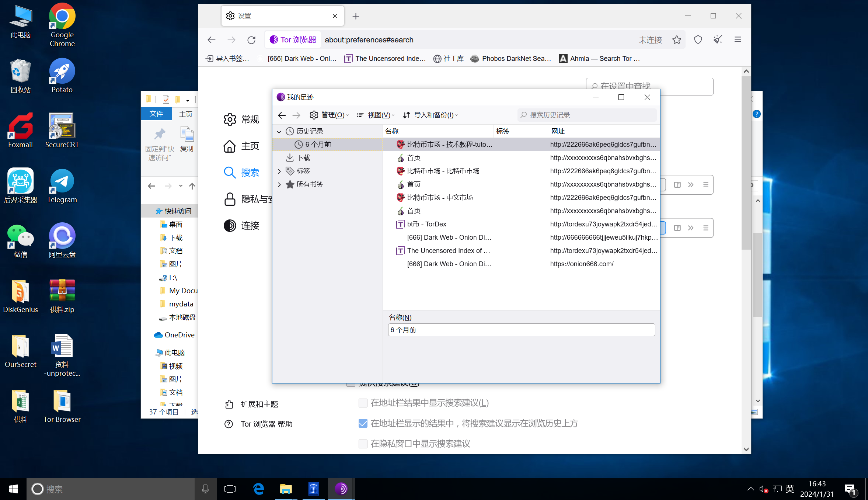Open 连接 settings category
Viewport: 868px width, 500px height.
241,226
